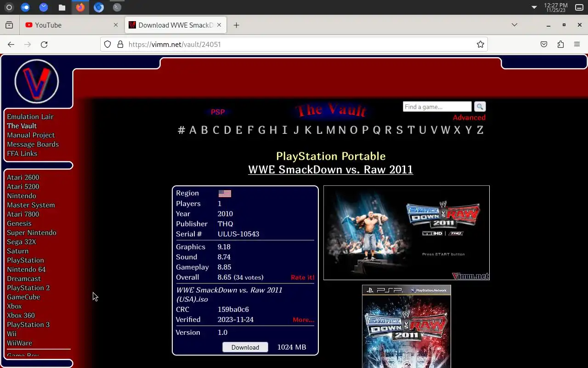The height and width of the screenshot is (368, 588).
Task: Open the game title screen screenshot
Action: (x=407, y=233)
